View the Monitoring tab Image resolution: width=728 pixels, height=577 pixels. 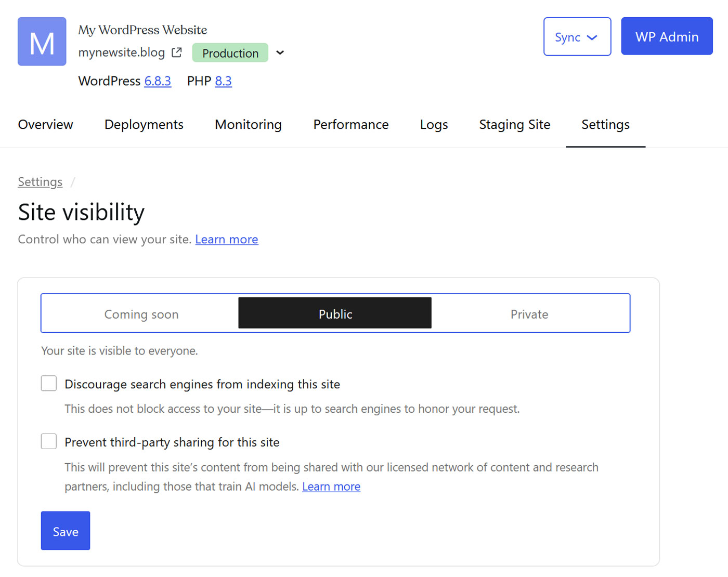tap(248, 124)
